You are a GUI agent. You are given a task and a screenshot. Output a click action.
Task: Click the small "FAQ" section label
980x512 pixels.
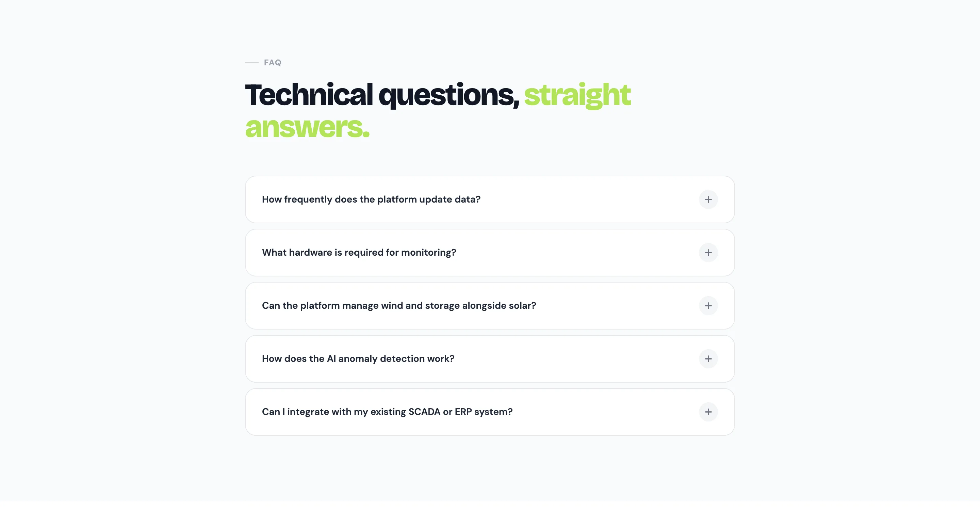coord(272,63)
